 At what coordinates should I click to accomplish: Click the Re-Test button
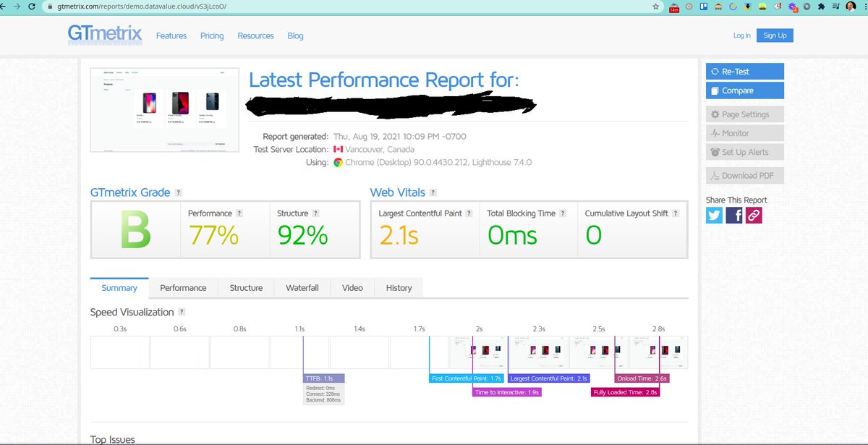click(745, 72)
